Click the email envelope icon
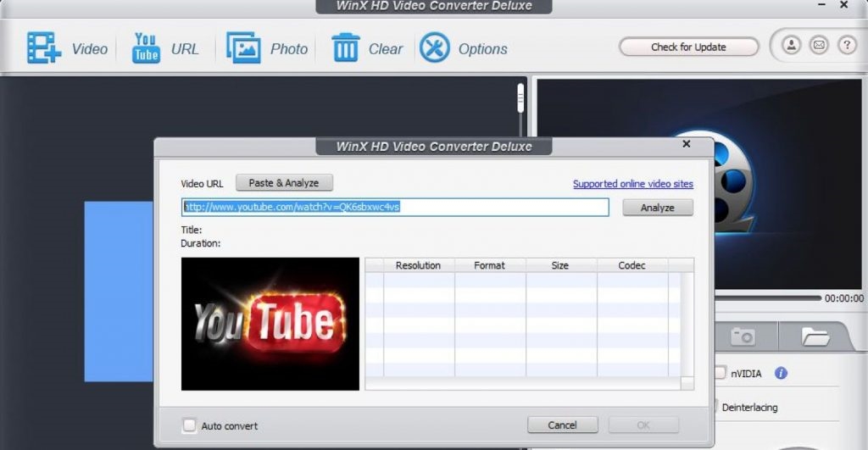 click(x=820, y=45)
